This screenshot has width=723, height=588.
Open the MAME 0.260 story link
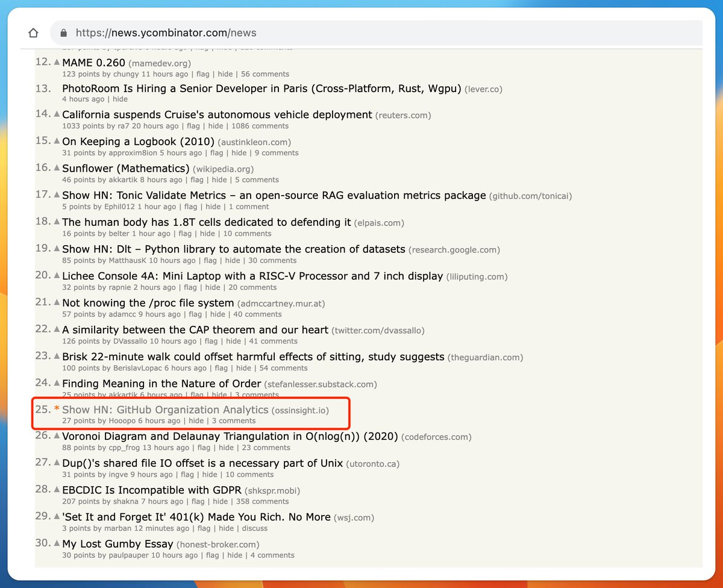click(94, 63)
